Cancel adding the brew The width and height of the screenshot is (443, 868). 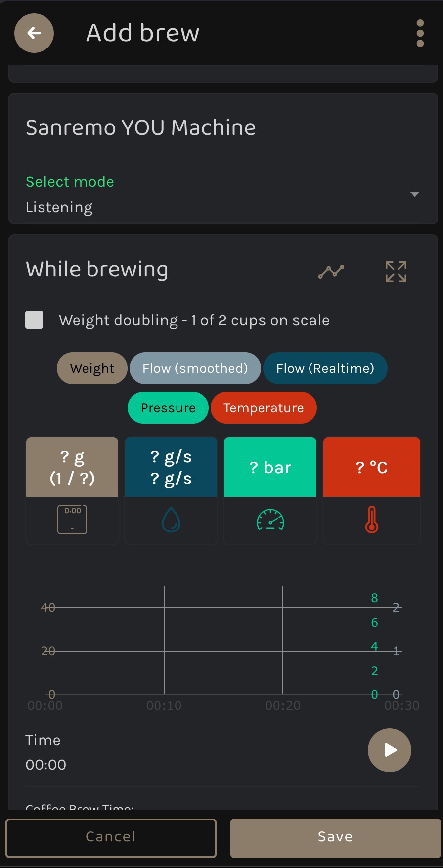point(110,836)
